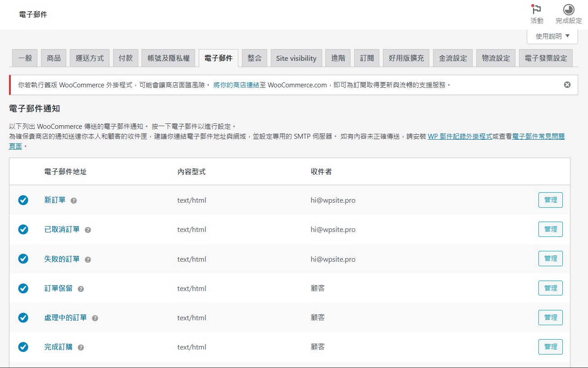Dismiss the old WooCommerce plugin warning notice
The width and height of the screenshot is (588, 368).
567,85
